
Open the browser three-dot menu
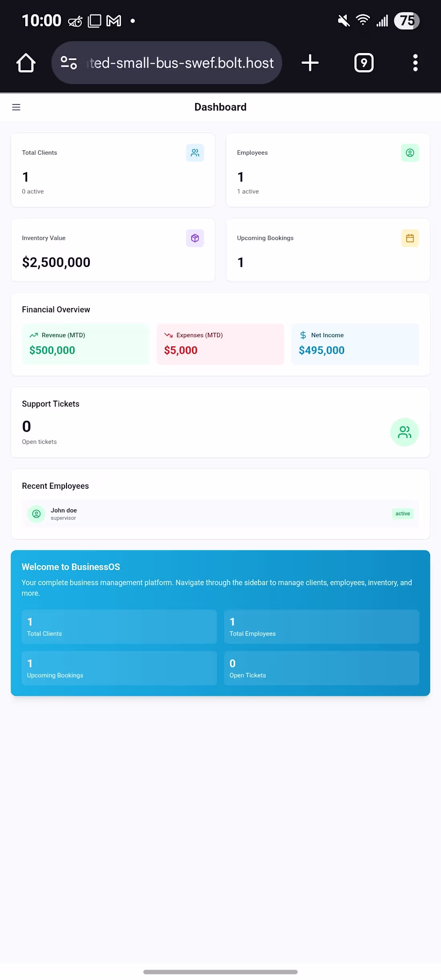tap(415, 63)
